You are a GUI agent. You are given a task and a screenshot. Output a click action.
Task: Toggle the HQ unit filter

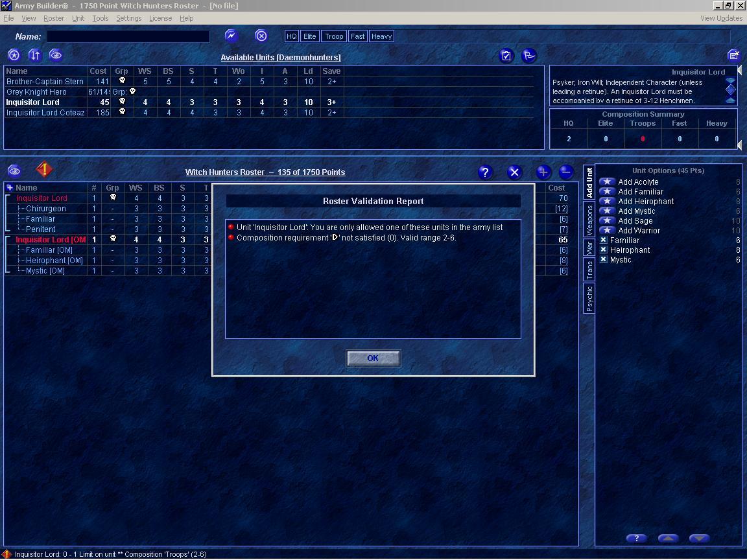[x=292, y=36]
